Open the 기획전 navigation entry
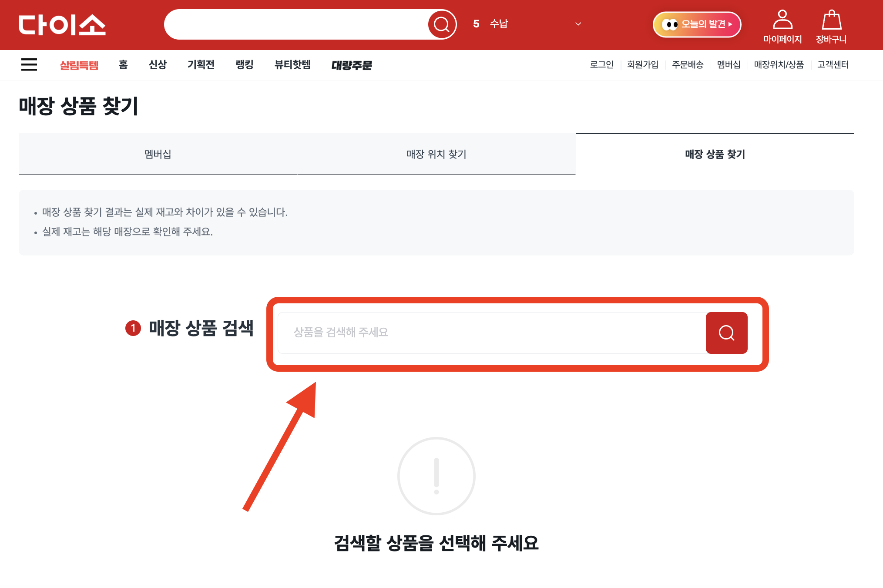883x588 pixels. (201, 65)
